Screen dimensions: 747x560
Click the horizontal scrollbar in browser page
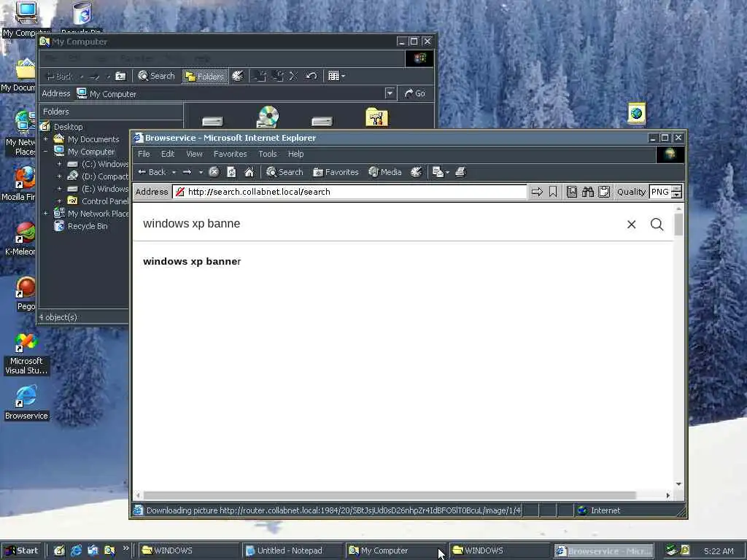point(390,495)
